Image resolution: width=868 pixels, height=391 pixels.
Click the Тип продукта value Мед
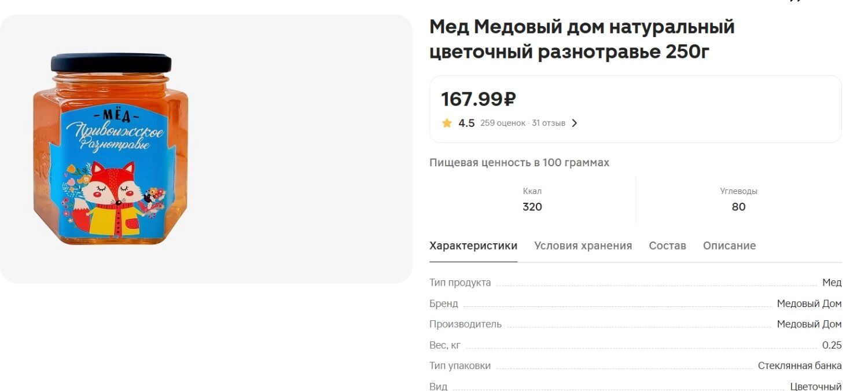click(832, 283)
